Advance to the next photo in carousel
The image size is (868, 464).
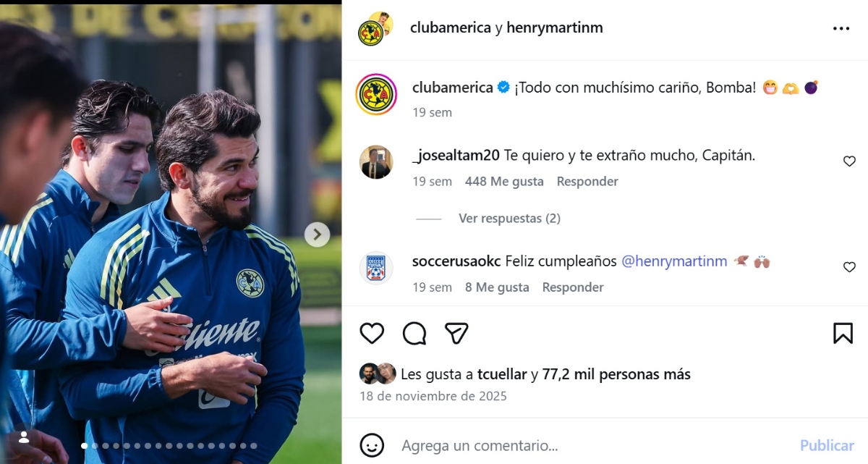[317, 235]
